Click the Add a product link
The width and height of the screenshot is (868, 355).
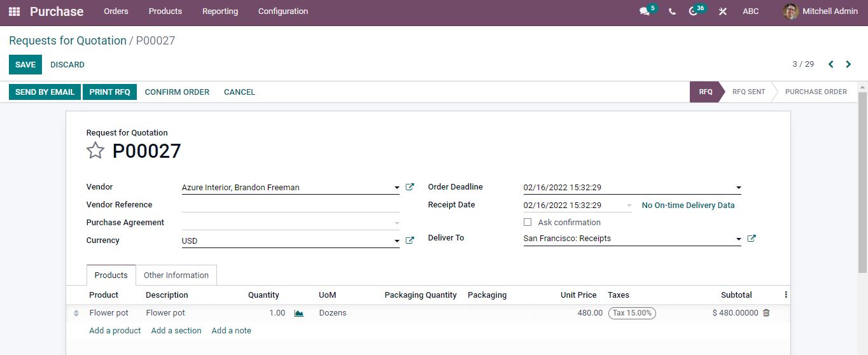tap(115, 331)
